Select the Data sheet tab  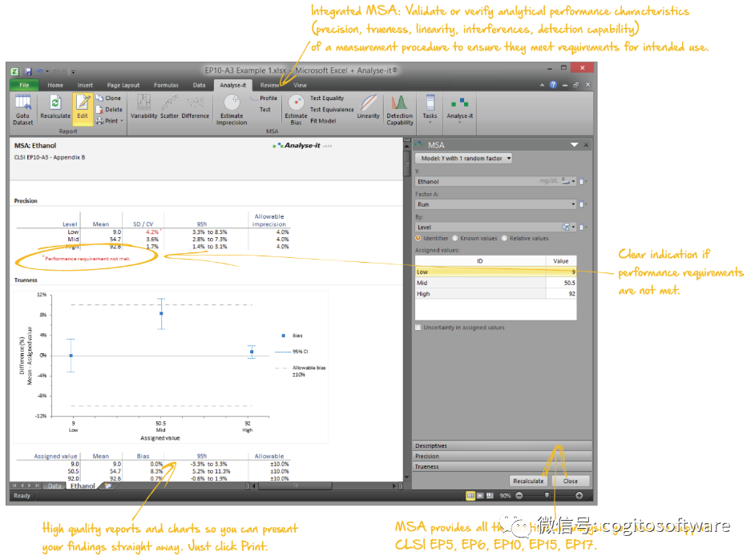pyautogui.click(x=55, y=486)
